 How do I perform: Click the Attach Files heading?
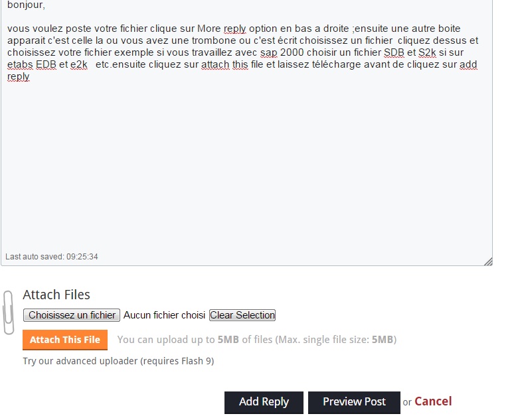pos(56,295)
